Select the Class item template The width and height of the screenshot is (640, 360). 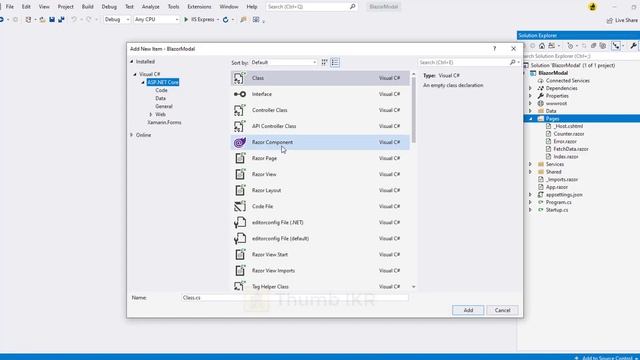coord(320,78)
